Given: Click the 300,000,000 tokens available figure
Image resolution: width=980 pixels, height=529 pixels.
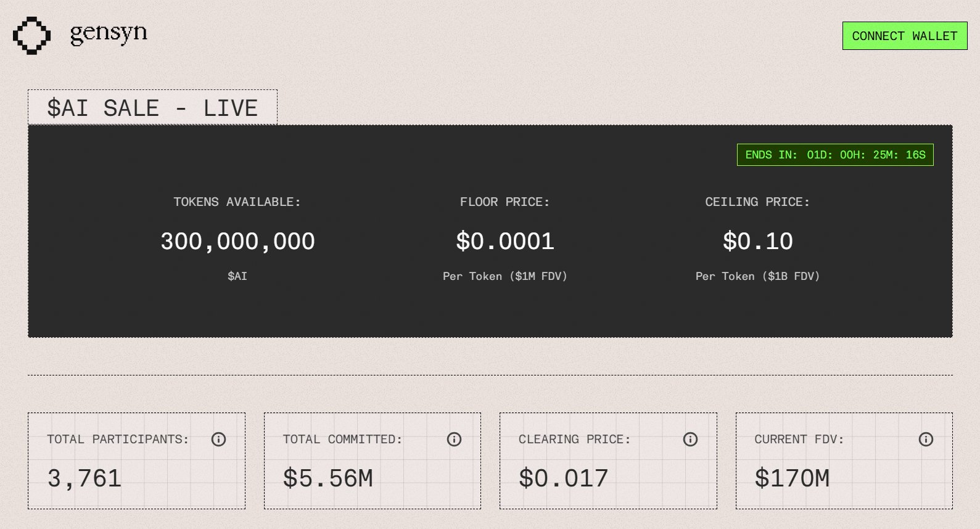Looking at the screenshot, I should [237, 241].
